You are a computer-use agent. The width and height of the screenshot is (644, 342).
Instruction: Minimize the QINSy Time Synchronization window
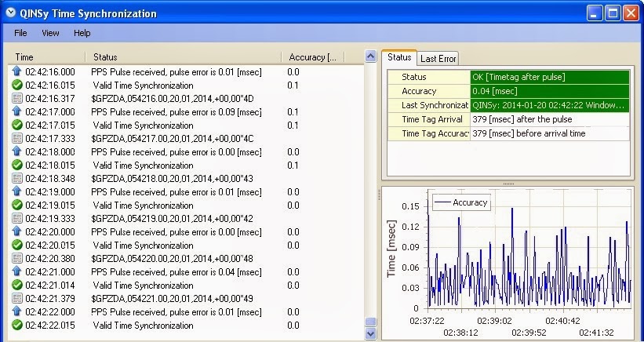(x=595, y=13)
